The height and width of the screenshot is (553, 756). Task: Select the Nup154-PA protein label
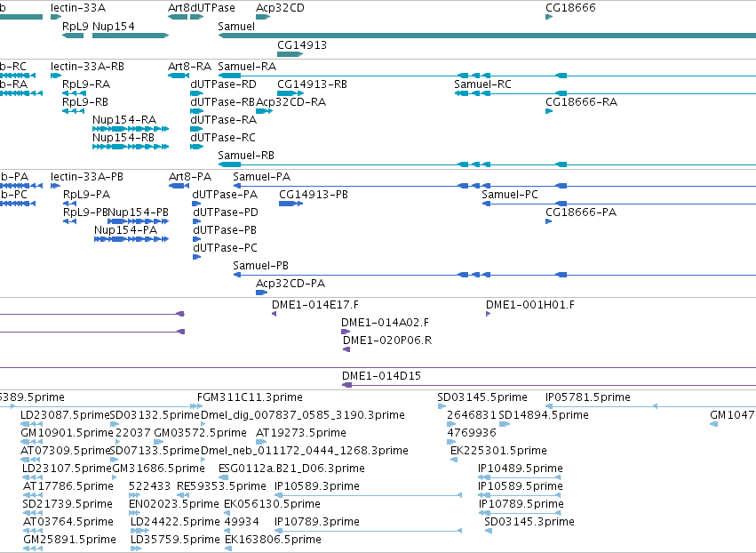[126, 229]
